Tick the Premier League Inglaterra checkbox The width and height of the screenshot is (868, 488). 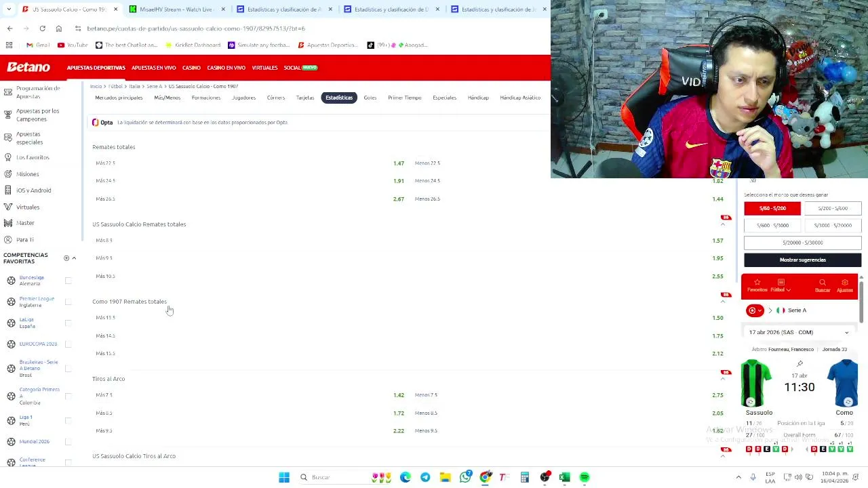[x=68, y=302]
